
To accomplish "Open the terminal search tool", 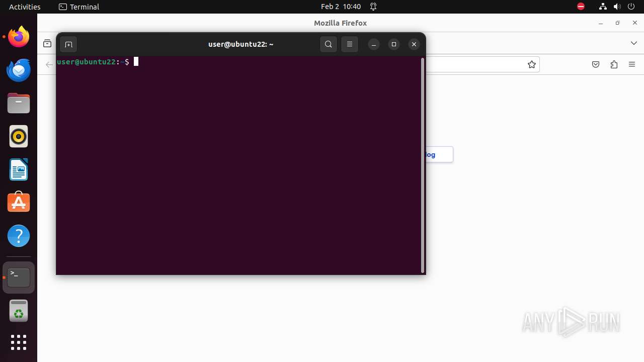I will click(x=329, y=44).
